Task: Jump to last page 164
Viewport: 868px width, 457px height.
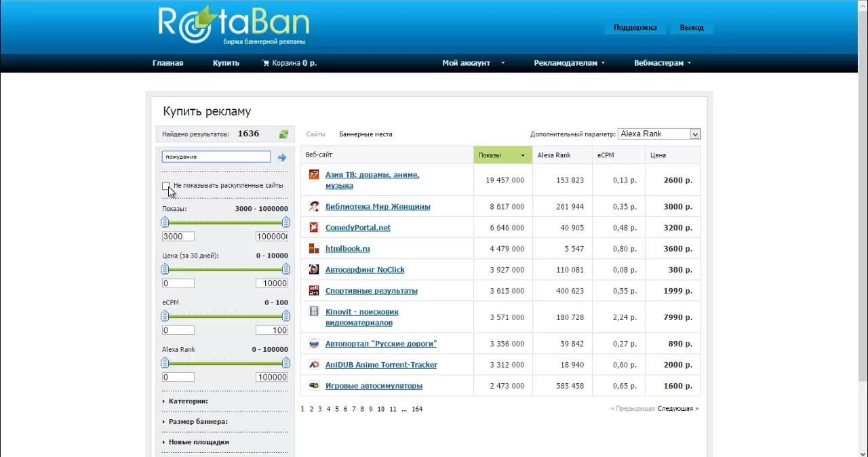Action: click(417, 409)
